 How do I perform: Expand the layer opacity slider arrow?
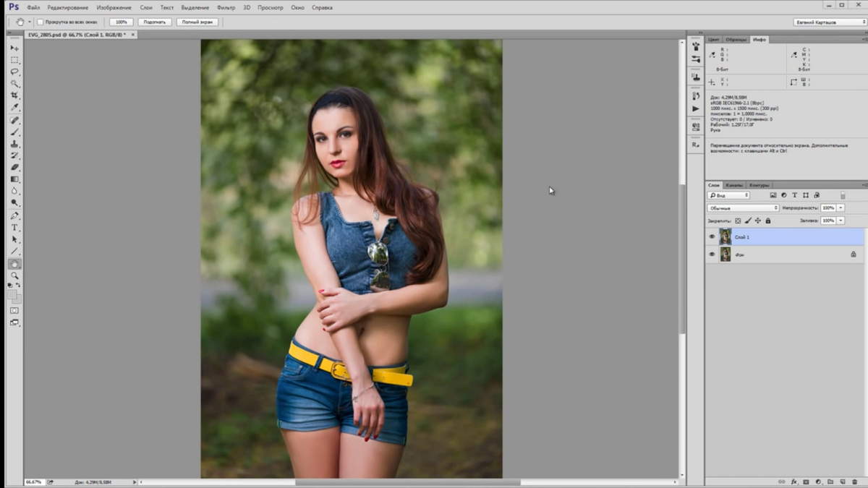tap(841, 208)
